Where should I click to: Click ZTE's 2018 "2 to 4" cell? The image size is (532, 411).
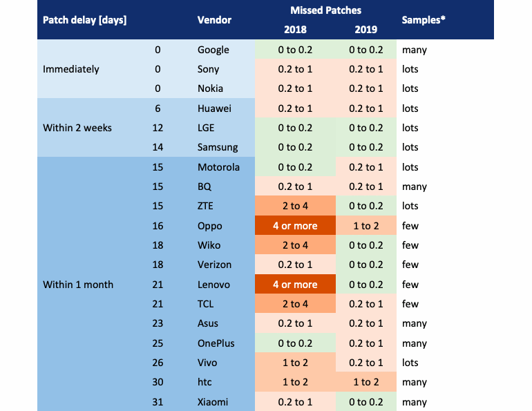tap(295, 206)
